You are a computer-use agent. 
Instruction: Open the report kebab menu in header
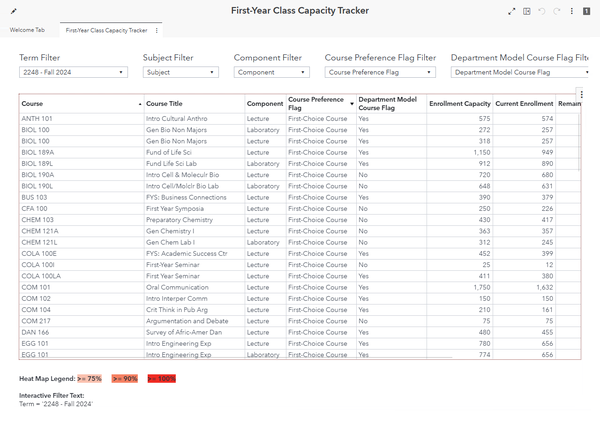(572, 11)
